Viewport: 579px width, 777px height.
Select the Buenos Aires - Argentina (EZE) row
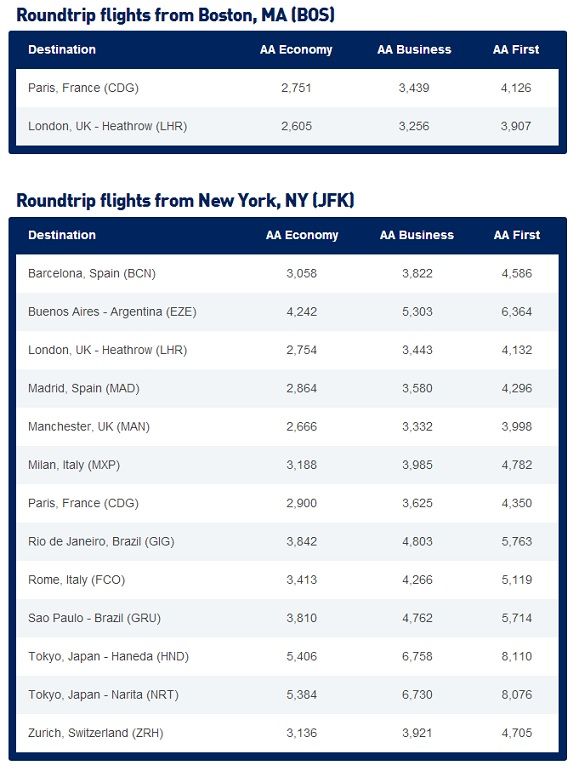[x=287, y=312]
